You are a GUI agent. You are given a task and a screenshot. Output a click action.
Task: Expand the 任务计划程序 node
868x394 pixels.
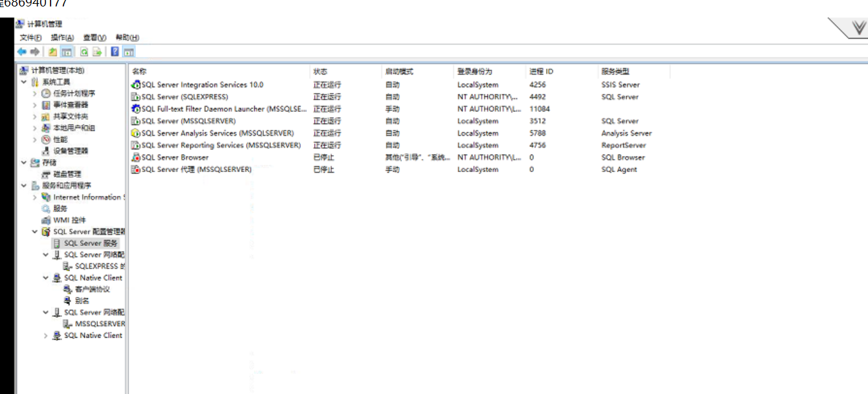(x=35, y=94)
